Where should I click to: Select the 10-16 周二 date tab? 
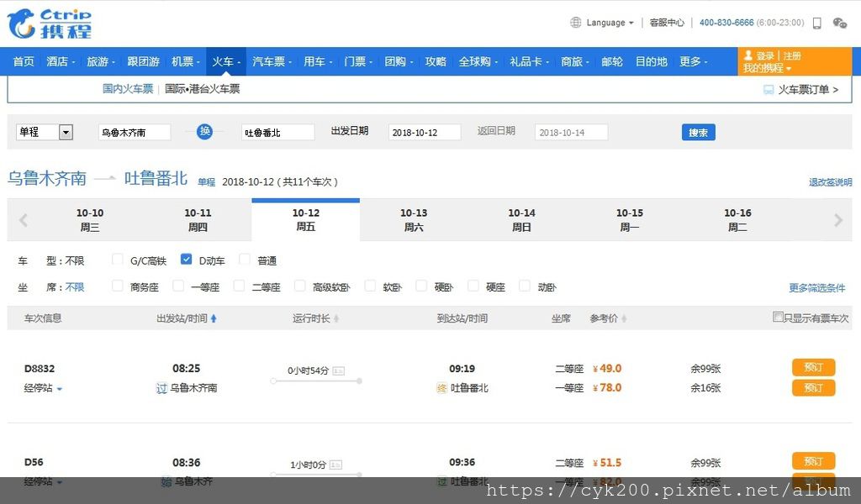click(x=737, y=220)
